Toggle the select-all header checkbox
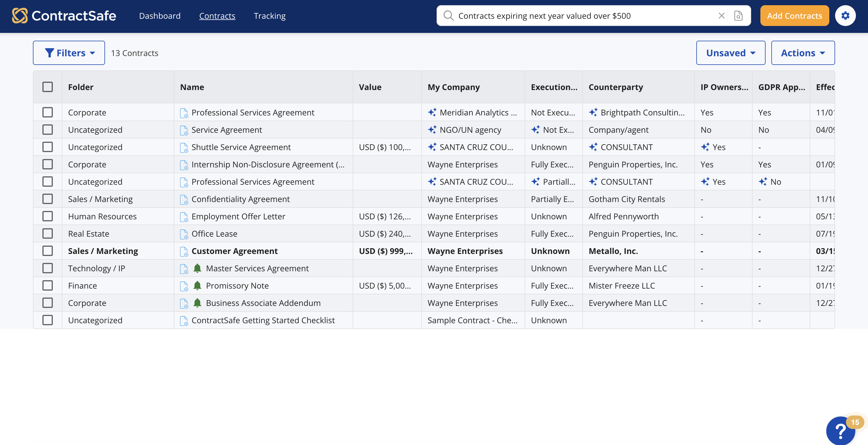Image resolution: width=868 pixels, height=445 pixels. point(48,87)
